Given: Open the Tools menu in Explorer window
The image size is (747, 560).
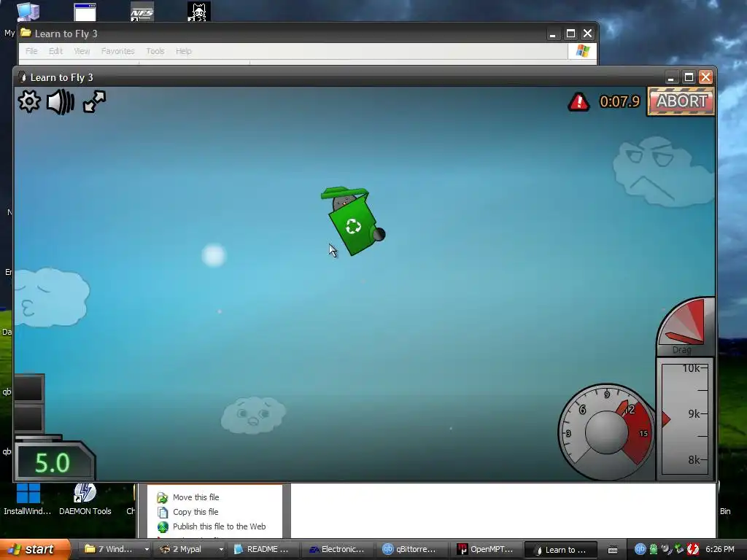Looking at the screenshot, I should click(155, 51).
